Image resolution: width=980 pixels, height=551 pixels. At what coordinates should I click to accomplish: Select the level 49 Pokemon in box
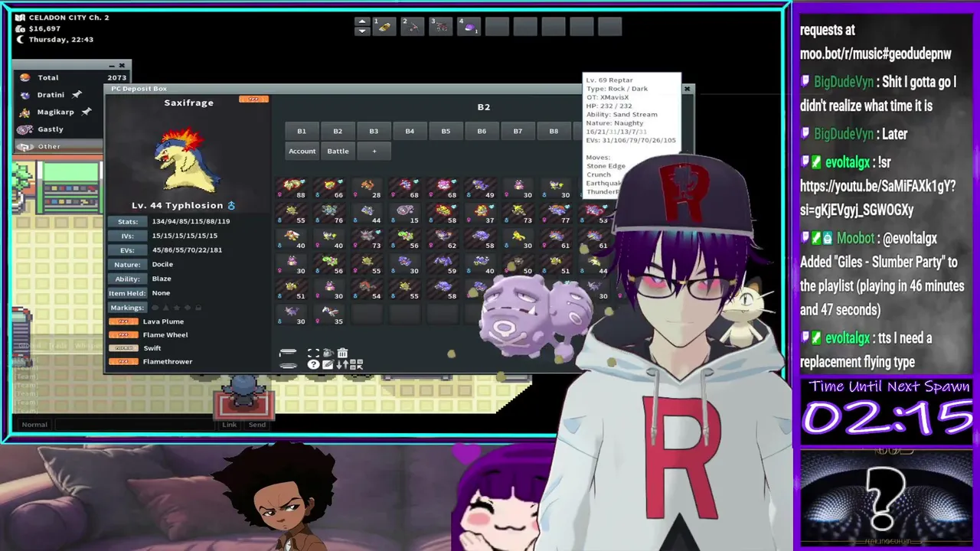pyautogui.click(x=481, y=188)
